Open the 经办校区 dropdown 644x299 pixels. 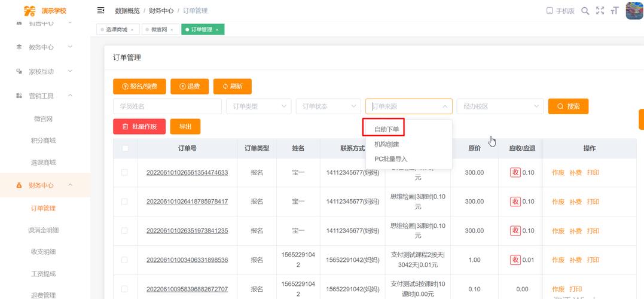499,106
